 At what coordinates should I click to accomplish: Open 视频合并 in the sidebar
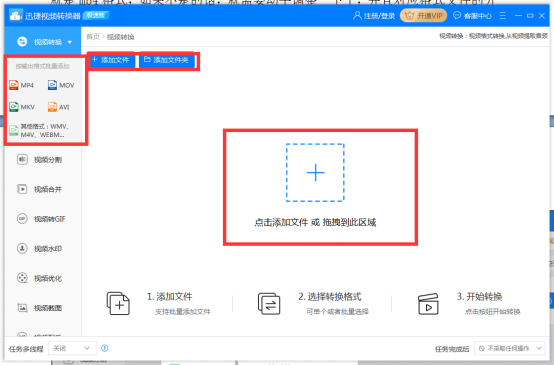pyautogui.click(x=40, y=189)
